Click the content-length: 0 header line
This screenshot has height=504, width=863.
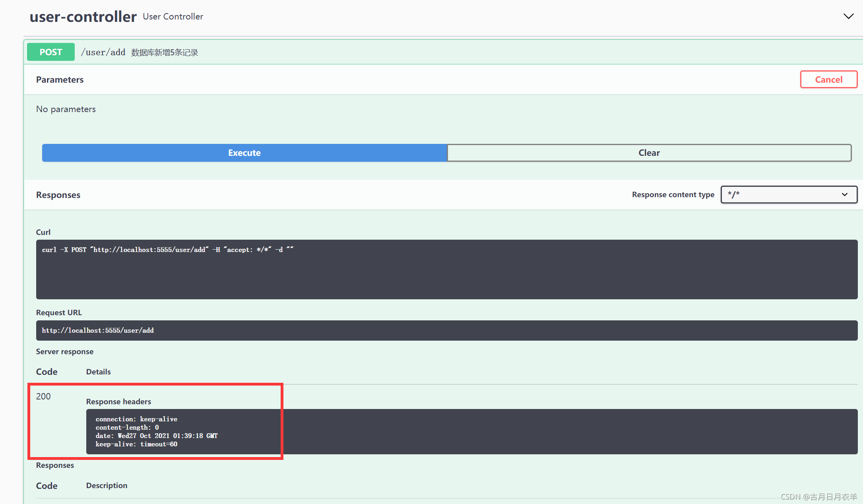[127, 427]
